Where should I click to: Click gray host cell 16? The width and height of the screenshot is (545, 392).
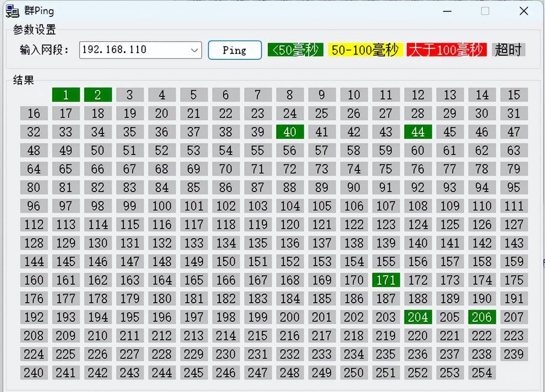tap(34, 113)
